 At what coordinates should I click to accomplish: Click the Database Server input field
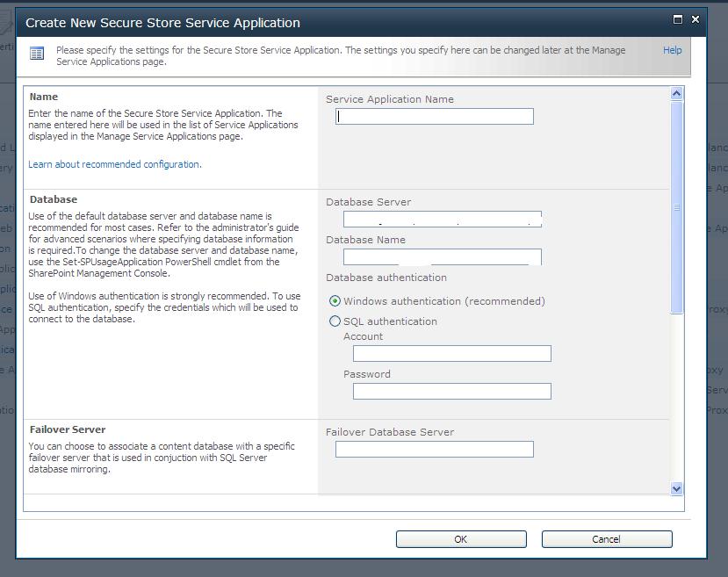pyautogui.click(x=443, y=219)
